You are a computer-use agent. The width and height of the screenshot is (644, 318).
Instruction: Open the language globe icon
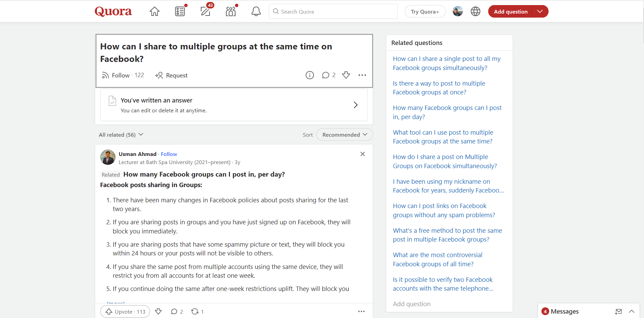(x=475, y=11)
